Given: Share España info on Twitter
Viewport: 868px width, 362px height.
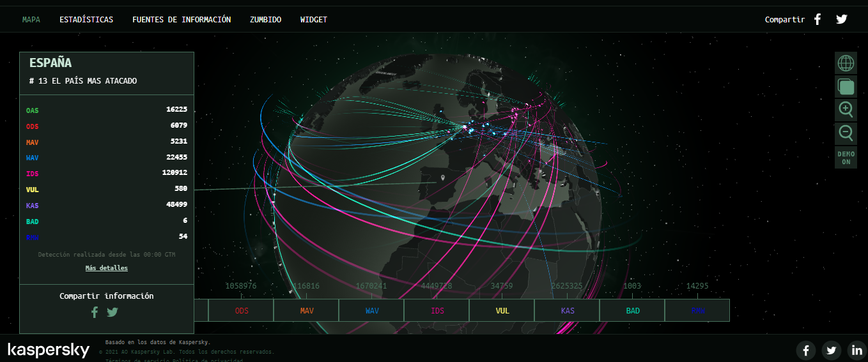Looking at the screenshot, I should (x=112, y=312).
